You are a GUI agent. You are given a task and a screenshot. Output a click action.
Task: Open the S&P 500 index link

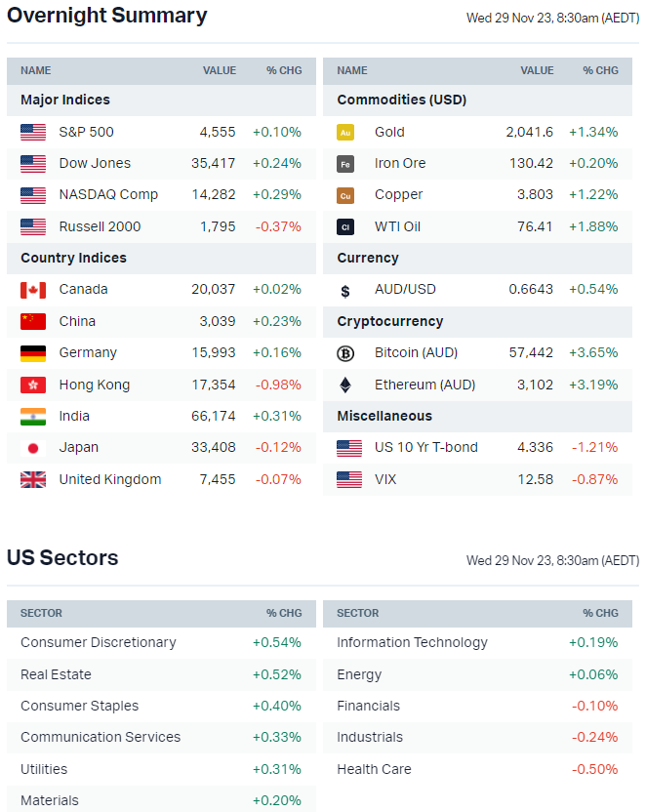point(86,132)
